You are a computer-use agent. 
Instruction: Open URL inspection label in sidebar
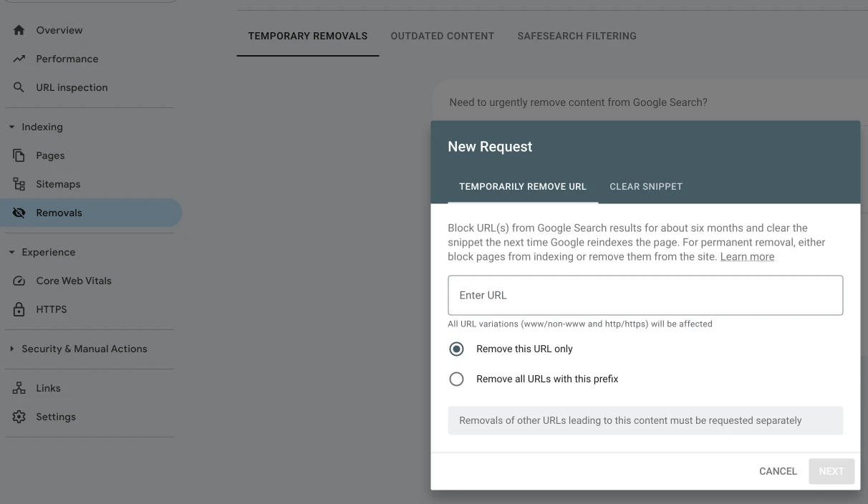[x=72, y=87]
